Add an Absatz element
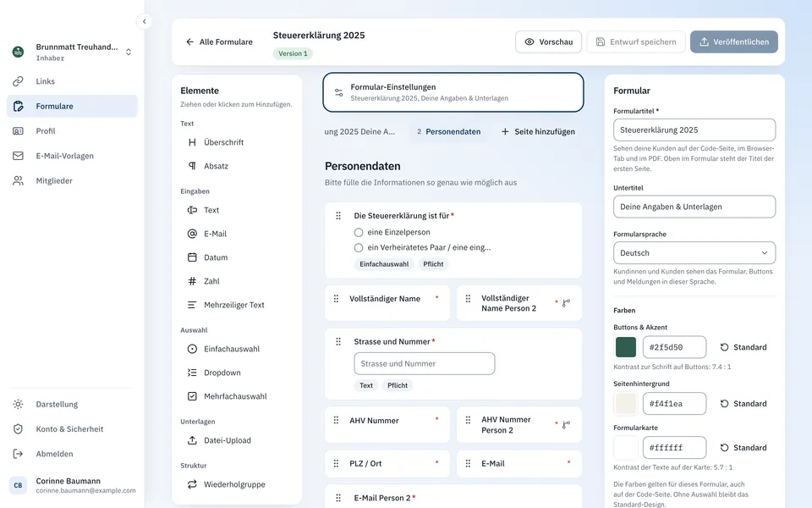This screenshot has height=508, width=812. point(237,167)
